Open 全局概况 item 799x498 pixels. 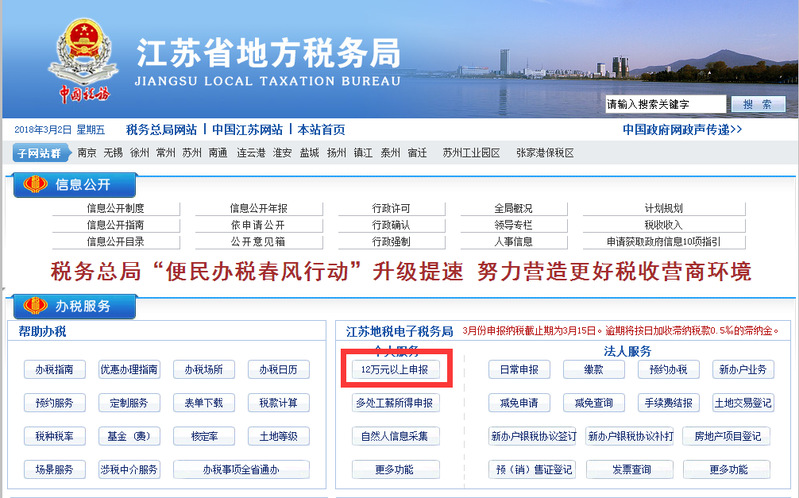click(514, 208)
